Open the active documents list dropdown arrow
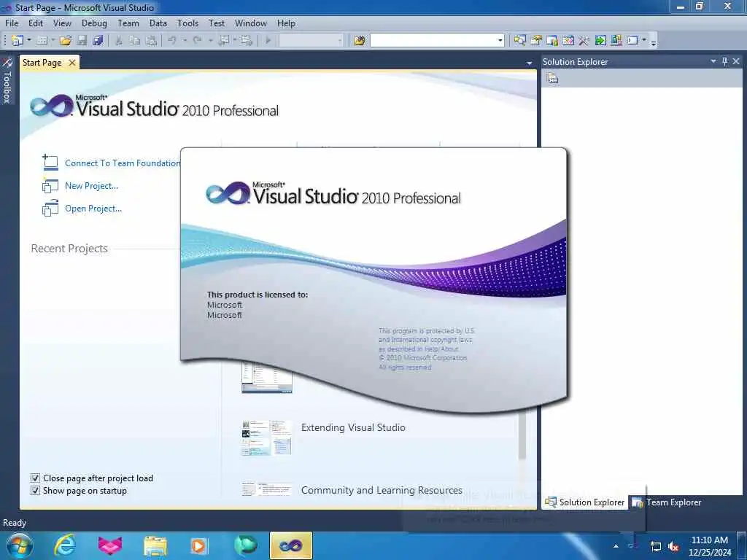Screen dimensions: 747x560 pos(530,63)
